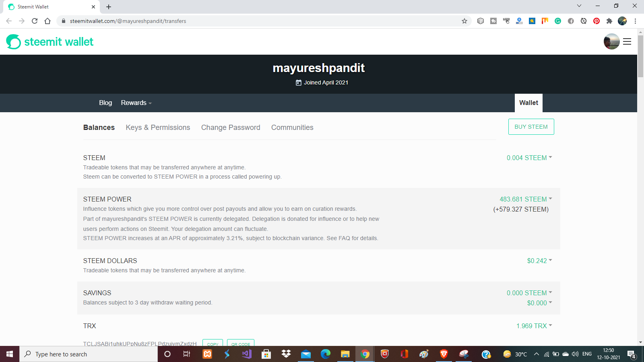This screenshot has width=644, height=362.
Task: Open Visual Studio from the taskbar
Action: pos(247,354)
